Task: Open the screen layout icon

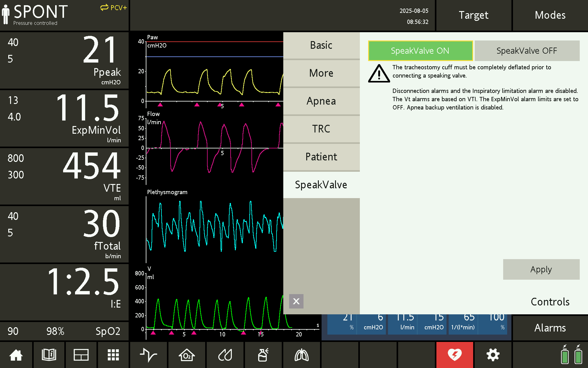Action: coord(81,355)
